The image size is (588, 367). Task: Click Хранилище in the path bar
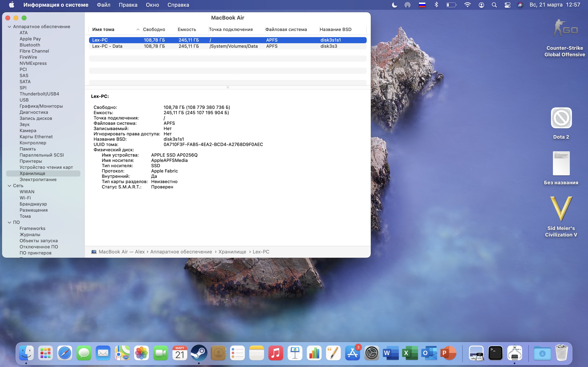pos(232,252)
